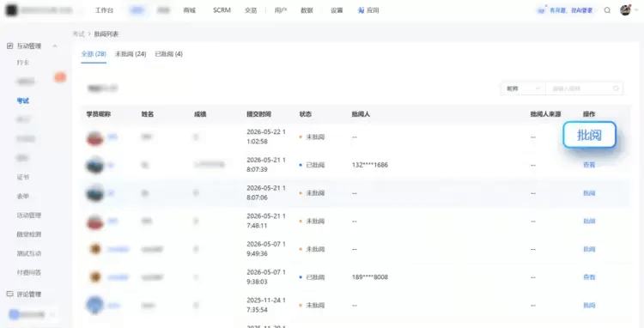Click the 互动管理 sidebar section icon

click(x=9, y=46)
